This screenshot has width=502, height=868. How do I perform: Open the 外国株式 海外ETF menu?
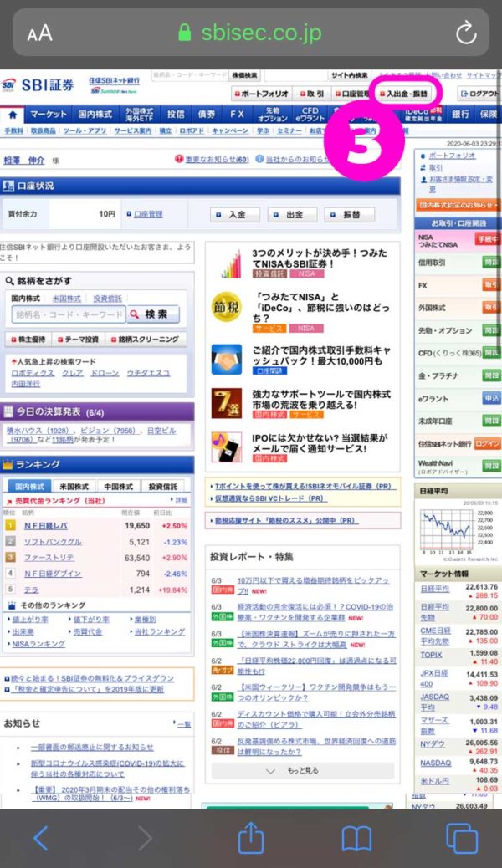[139, 115]
